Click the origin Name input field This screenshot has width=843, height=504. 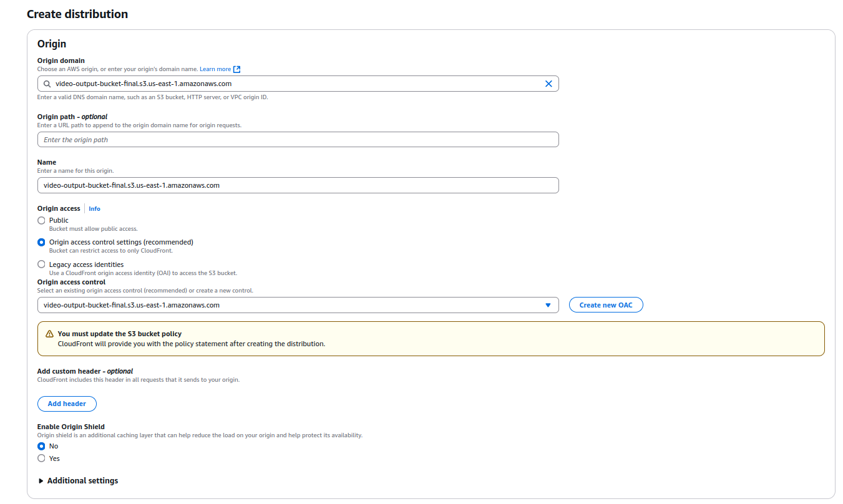pos(298,185)
